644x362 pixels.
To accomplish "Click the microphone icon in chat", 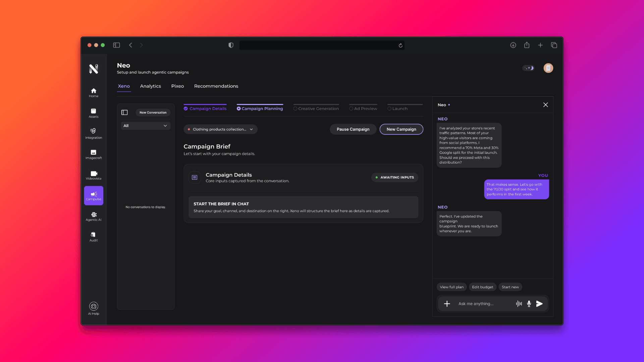I will click(529, 304).
